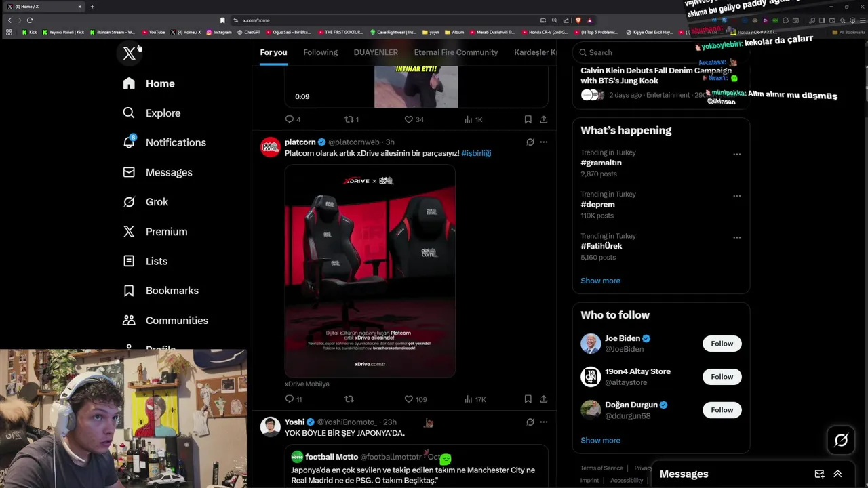Screen dimensions: 868x488
Task: Open the xDrive gaming chair image
Action: coord(370,271)
